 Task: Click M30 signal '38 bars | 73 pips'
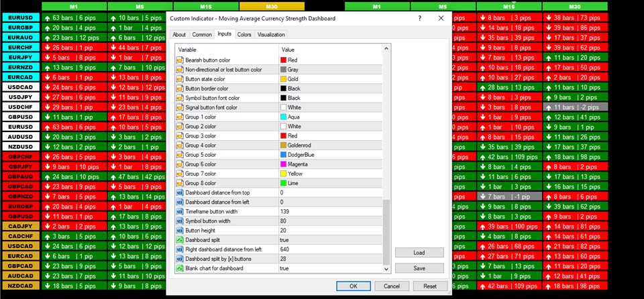tap(575, 17)
